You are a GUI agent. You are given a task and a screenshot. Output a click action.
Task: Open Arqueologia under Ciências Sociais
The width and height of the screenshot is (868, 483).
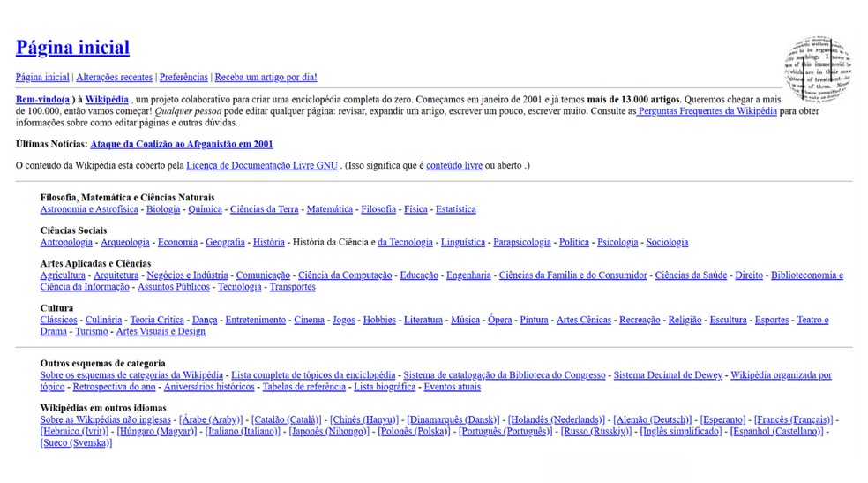[125, 242]
